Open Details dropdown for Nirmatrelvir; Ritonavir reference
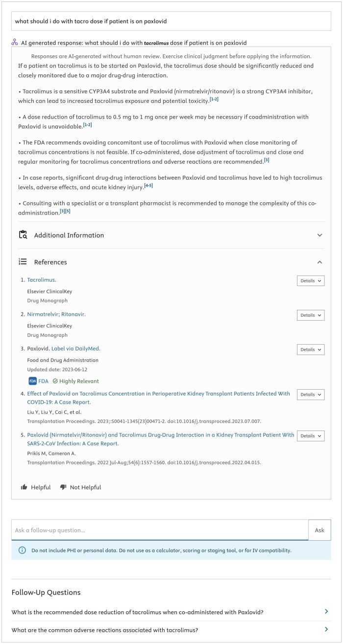This screenshot has height=644, width=343. pyautogui.click(x=310, y=315)
